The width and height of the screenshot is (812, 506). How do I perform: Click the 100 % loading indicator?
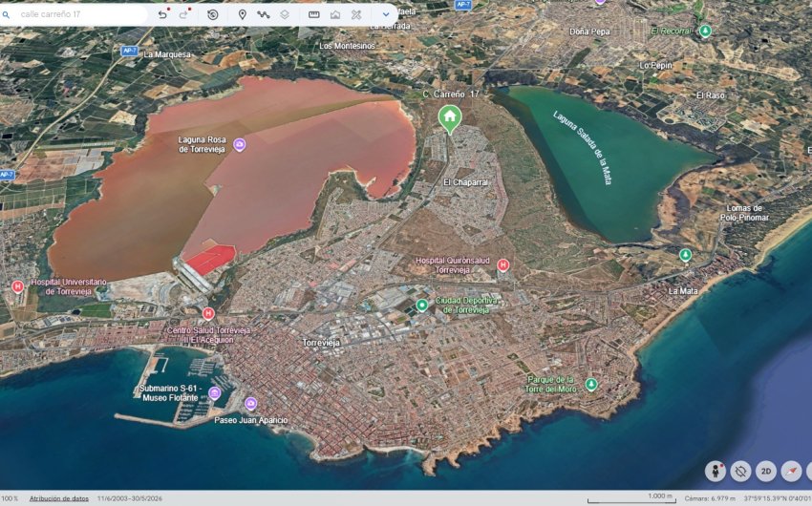coord(9,498)
